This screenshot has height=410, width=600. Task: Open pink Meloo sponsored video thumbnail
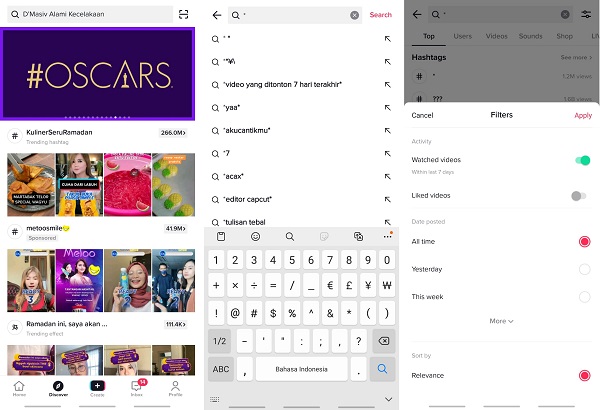click(79, 280)
